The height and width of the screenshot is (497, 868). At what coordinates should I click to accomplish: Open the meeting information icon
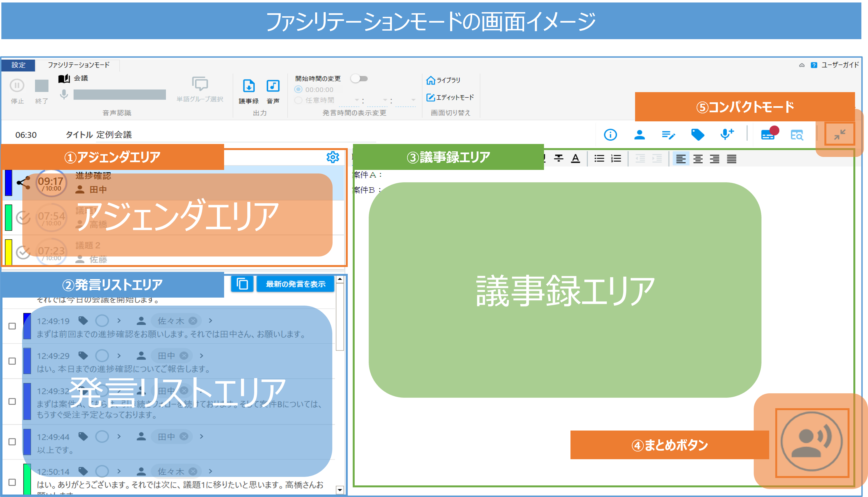(610, 135)
